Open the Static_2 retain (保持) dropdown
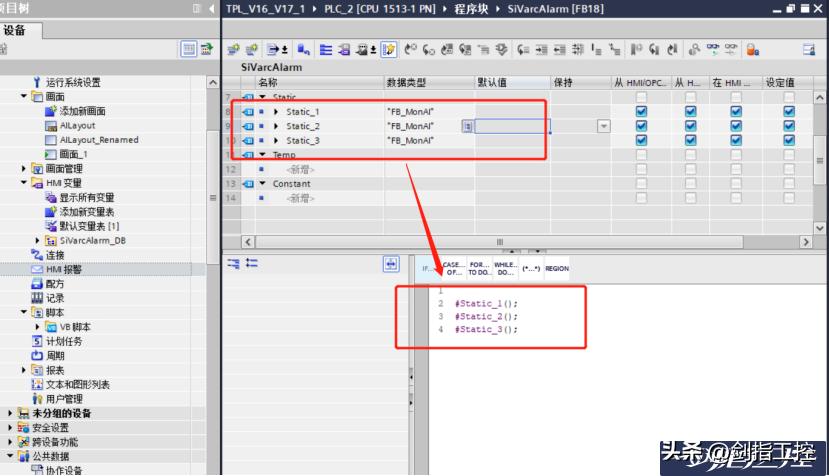Image resolution: width=829 pixels, height=476 pixels. point(603,126)
